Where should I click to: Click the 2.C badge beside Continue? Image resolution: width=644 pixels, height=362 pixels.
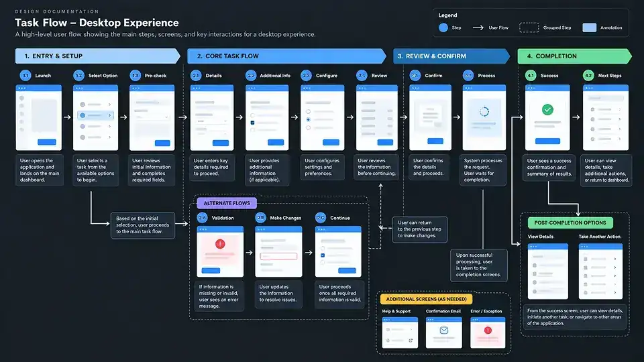pyautogui.click(x=321, y=218)
